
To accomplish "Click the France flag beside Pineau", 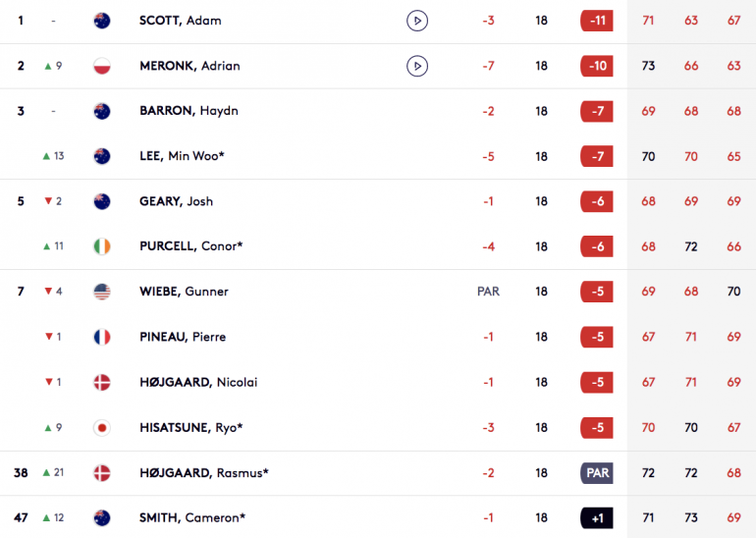I will click(102, 337).
